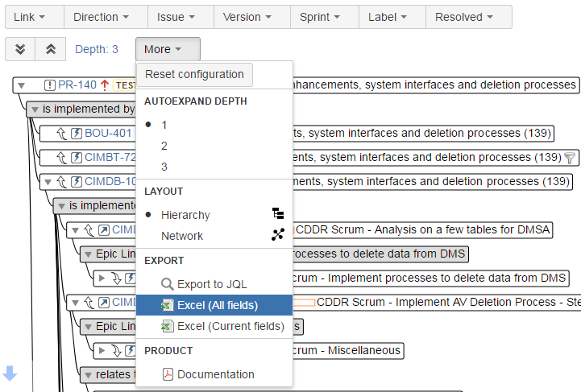Screen dimensions: 581x392
Task: Set autoexpand depth to 3
Action: click(x=164, y=167)
